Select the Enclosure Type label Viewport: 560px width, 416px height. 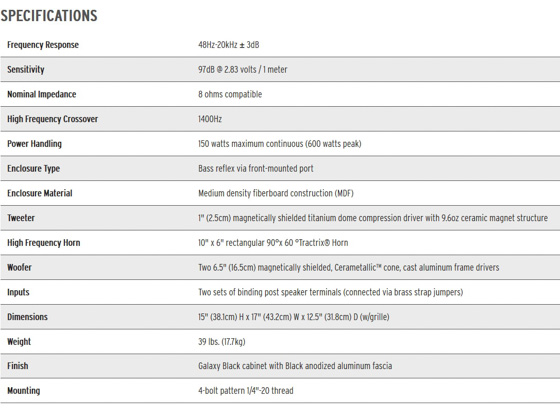(x=34, y=169)
